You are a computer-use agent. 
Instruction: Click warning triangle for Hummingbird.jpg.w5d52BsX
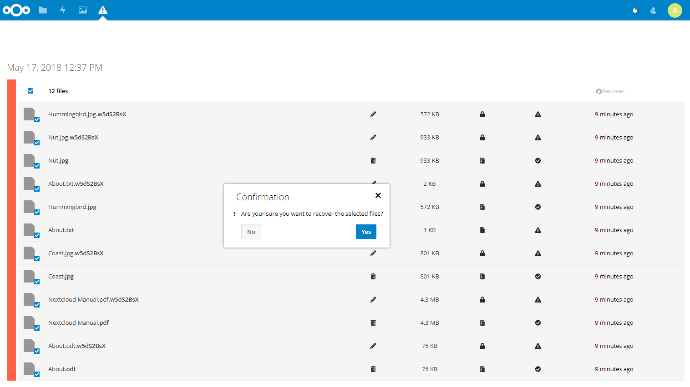(538, 114)
